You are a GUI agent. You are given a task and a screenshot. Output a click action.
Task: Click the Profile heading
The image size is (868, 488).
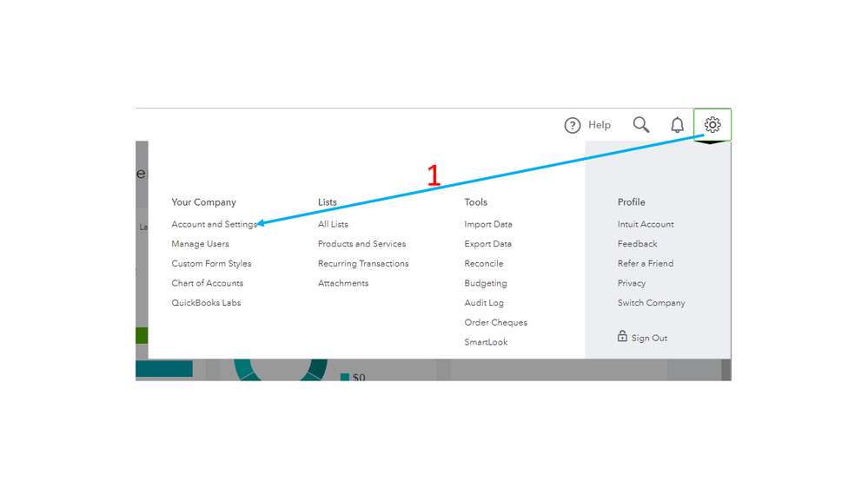click(631, 202)
